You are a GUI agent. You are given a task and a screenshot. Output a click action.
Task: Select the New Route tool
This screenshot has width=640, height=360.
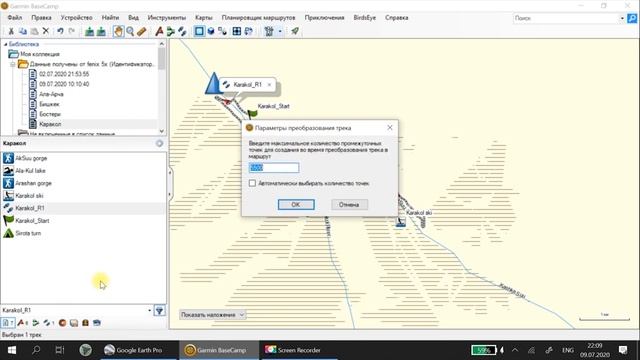point(171,31)
